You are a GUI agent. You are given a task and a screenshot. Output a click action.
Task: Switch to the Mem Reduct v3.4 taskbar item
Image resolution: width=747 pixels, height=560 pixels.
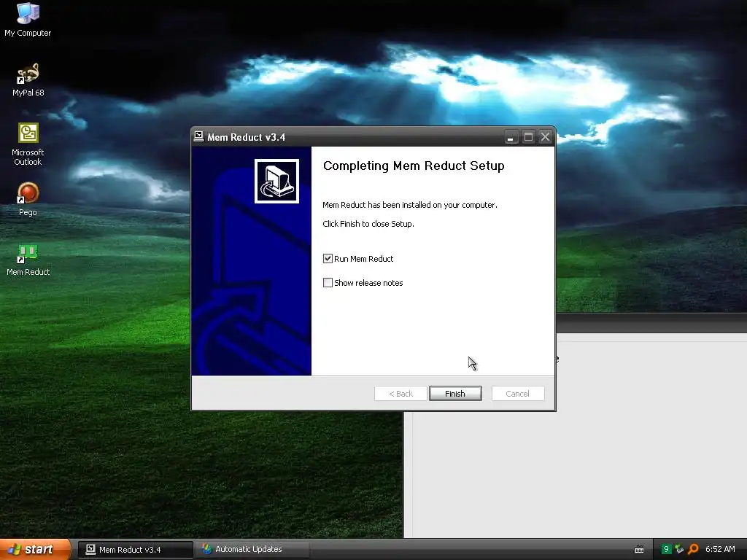click(x=136, y=550)
